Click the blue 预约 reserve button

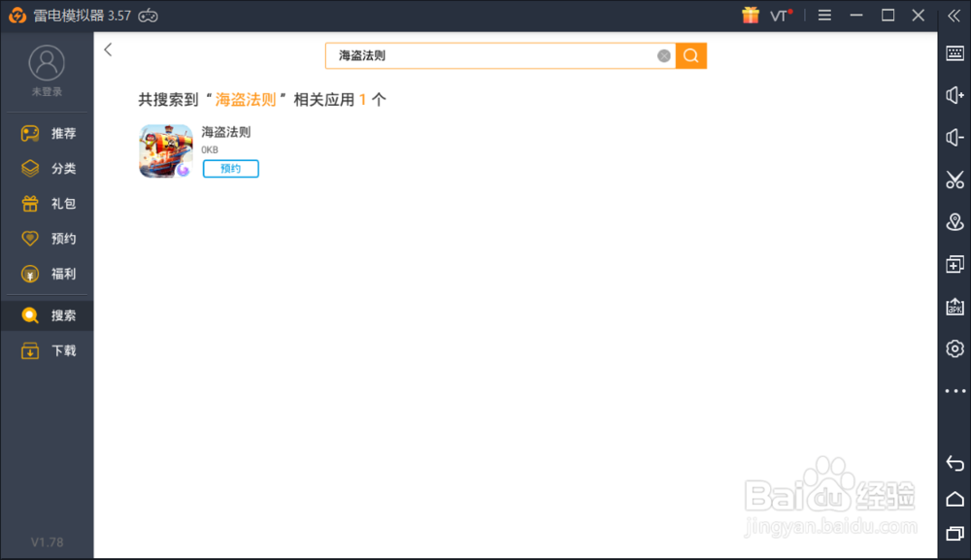tap(231, 168)
